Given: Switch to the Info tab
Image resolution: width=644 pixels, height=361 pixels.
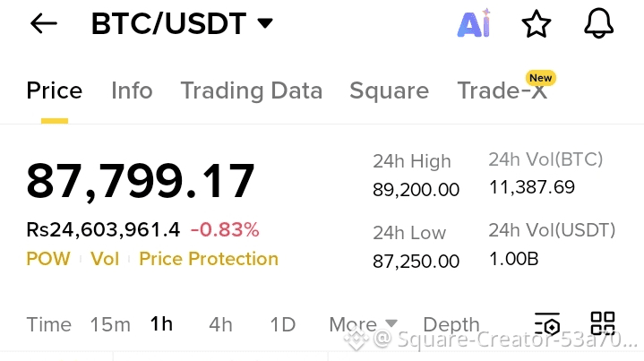Looking at the screenshot, I should [132, 90].
